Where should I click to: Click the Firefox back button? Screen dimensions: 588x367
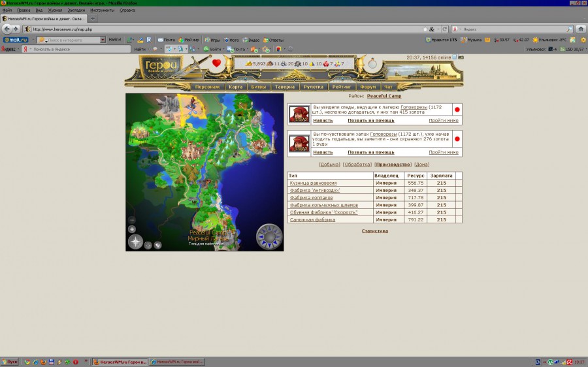(x=7, y=29)
